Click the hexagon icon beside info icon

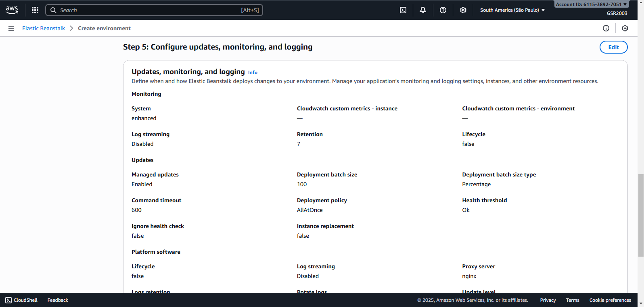[625, 28]
